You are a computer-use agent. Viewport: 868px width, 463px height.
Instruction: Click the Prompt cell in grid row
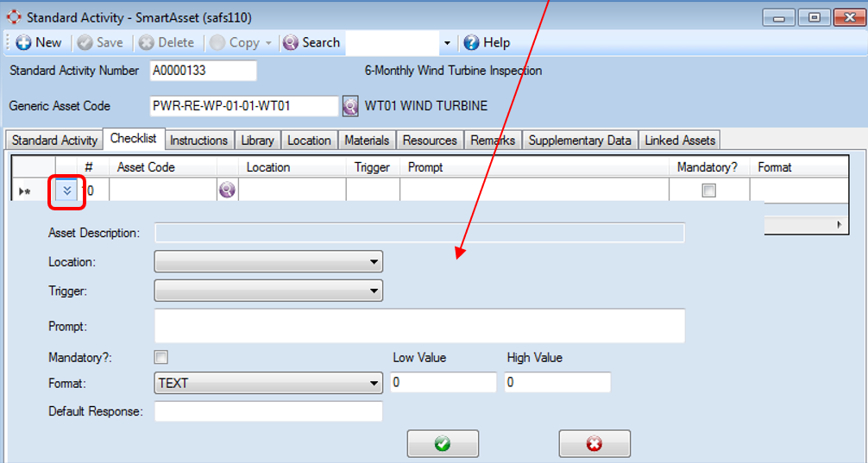click(x=534, y=191)
